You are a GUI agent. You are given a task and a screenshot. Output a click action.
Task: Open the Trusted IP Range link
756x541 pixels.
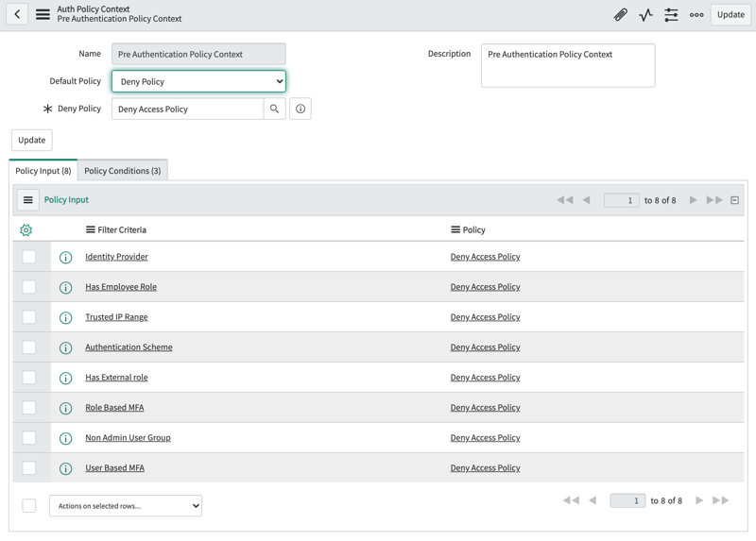116,317
